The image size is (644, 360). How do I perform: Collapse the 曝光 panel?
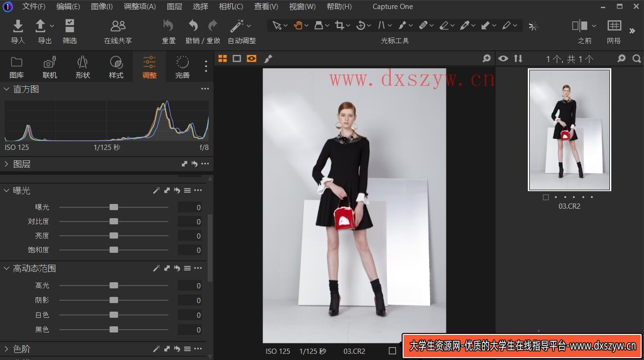click(7, 191)
